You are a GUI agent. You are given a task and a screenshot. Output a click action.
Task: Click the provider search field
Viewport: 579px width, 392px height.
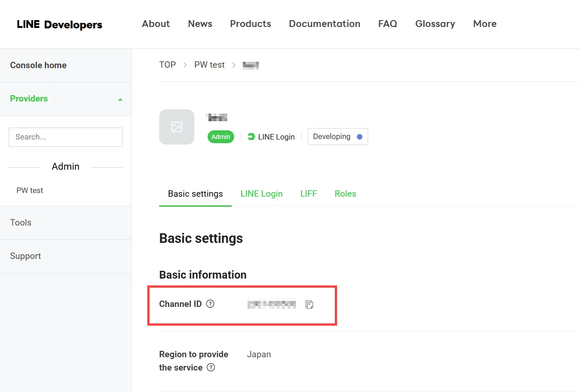pyautogui.click(x=65, y=137)
